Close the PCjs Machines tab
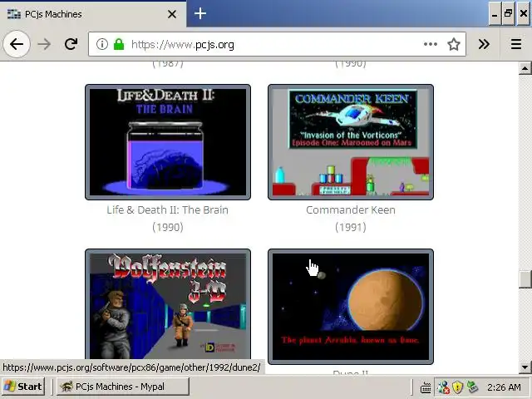532x399 pixels. click(172, 14)
